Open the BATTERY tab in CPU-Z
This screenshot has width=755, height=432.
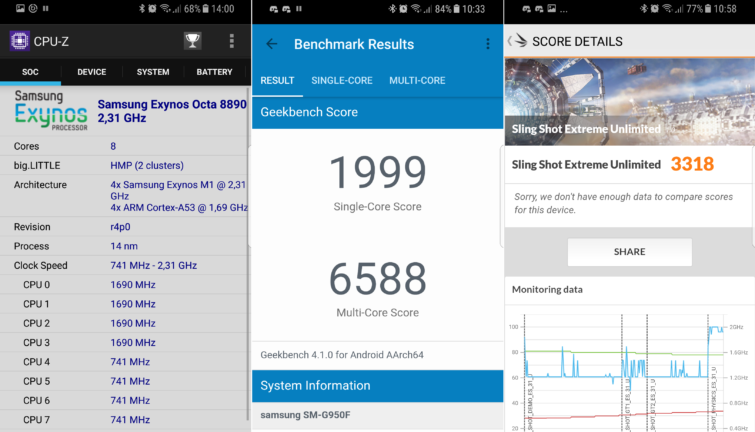214,72
